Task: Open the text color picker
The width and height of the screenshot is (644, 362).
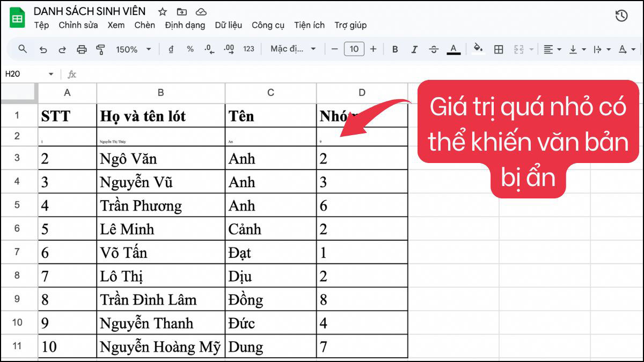Action: 453,49
